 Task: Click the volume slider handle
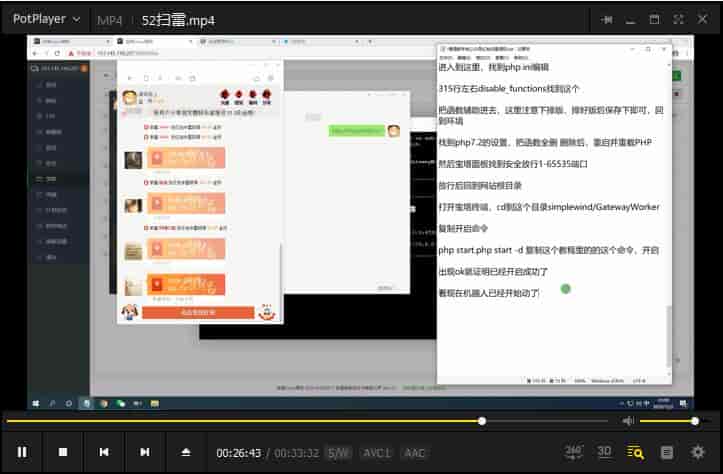point(695,421)
